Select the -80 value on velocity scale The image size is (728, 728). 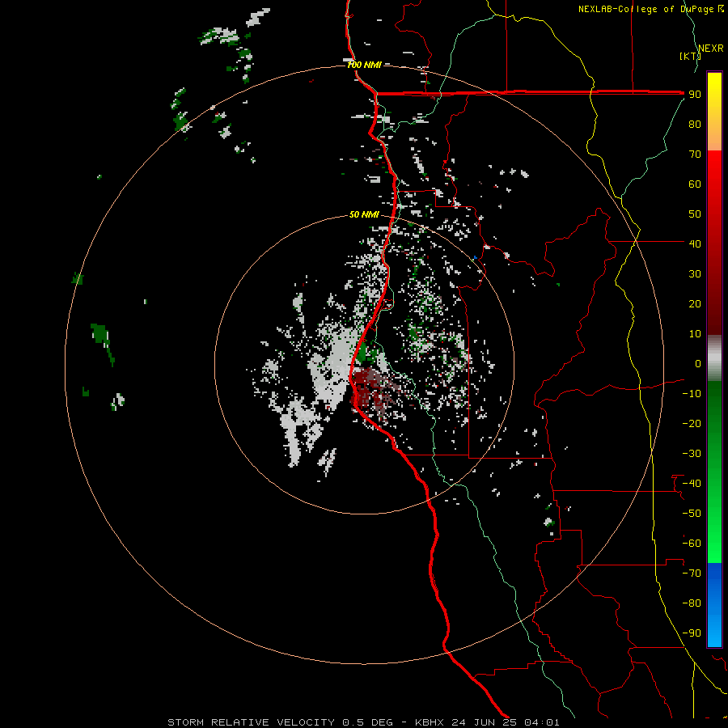click(x=692, y=603)
